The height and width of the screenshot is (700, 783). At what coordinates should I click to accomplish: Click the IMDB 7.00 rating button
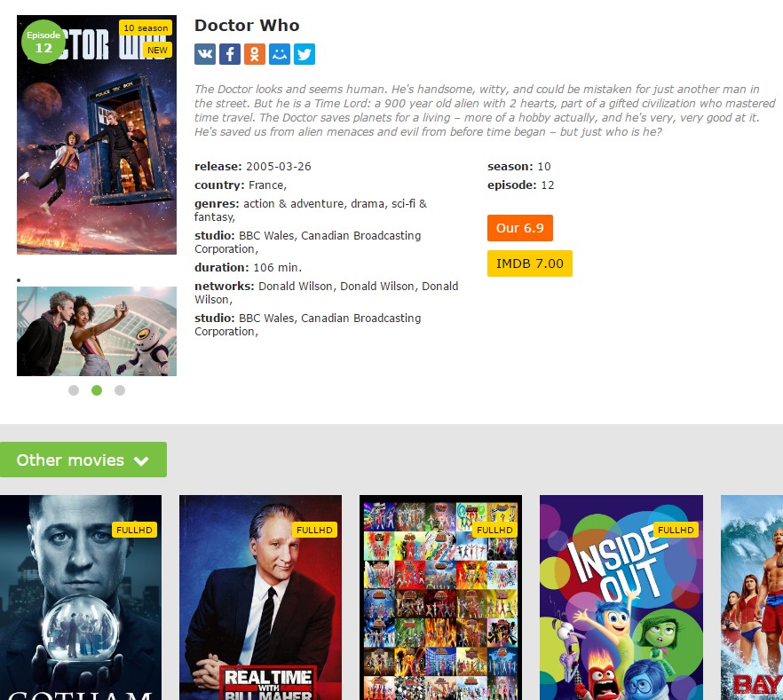530,263
